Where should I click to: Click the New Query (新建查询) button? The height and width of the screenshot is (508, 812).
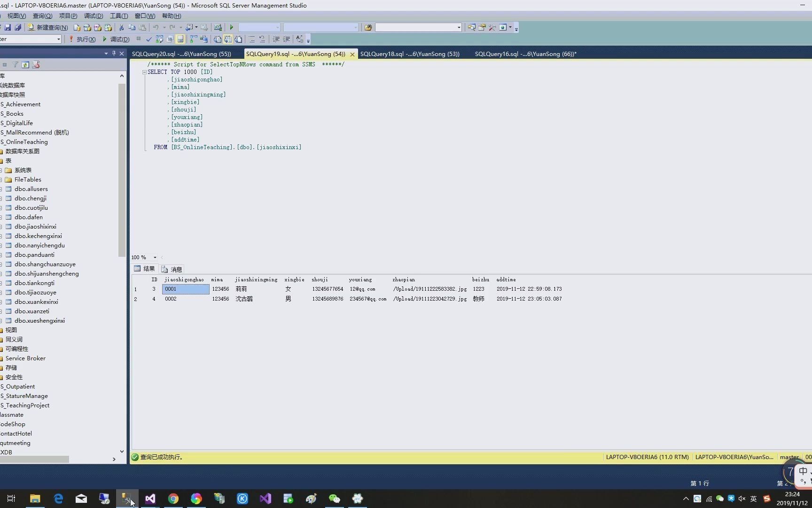[x=47, y=27]
